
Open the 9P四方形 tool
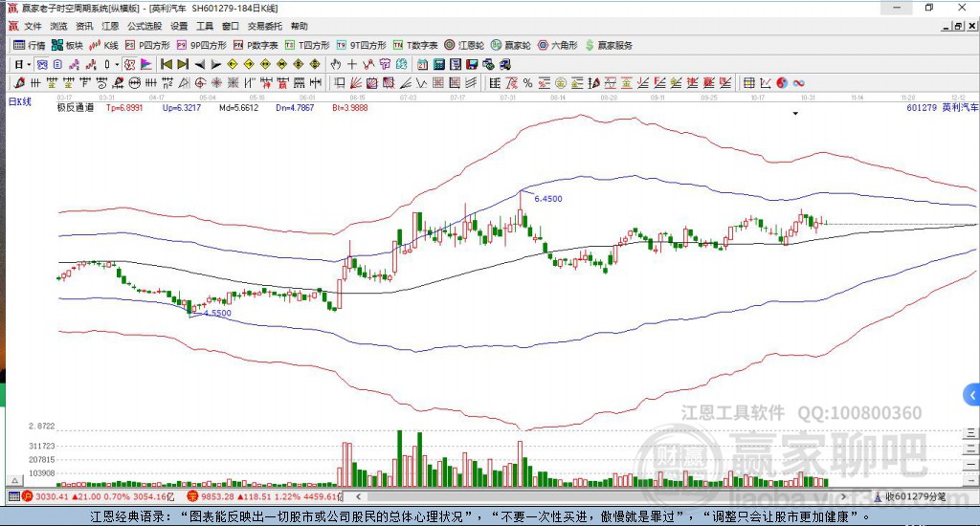click(201, 45)
